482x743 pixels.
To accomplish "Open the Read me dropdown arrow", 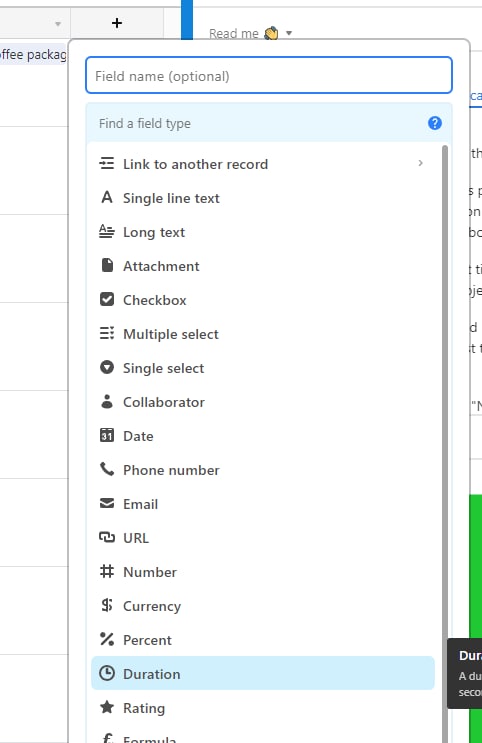I will click(289, 33).
